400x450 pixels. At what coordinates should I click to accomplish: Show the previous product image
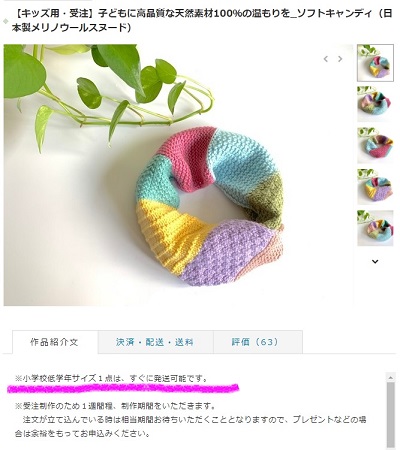(x=326, y=59)
